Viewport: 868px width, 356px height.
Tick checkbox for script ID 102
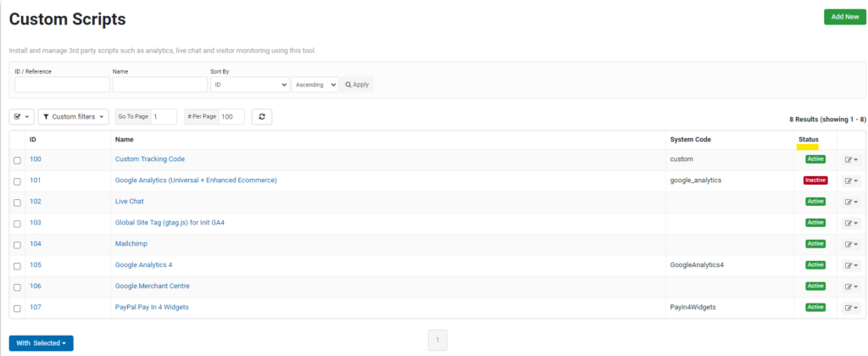pos(17,203)
